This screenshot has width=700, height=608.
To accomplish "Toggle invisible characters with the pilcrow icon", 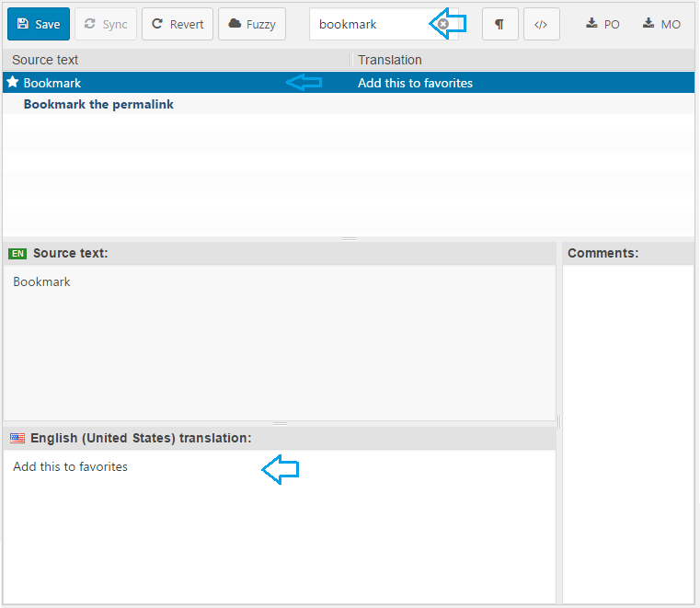I will (x=499, y=24).
